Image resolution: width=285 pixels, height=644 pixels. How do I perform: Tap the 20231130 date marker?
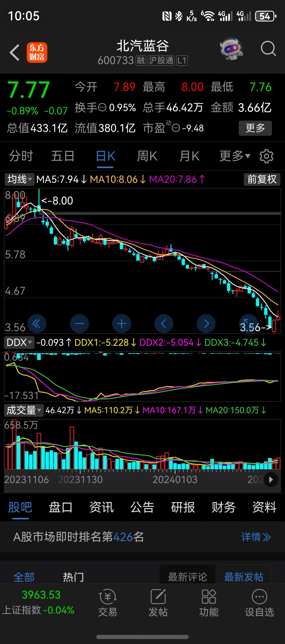[80, 480]
